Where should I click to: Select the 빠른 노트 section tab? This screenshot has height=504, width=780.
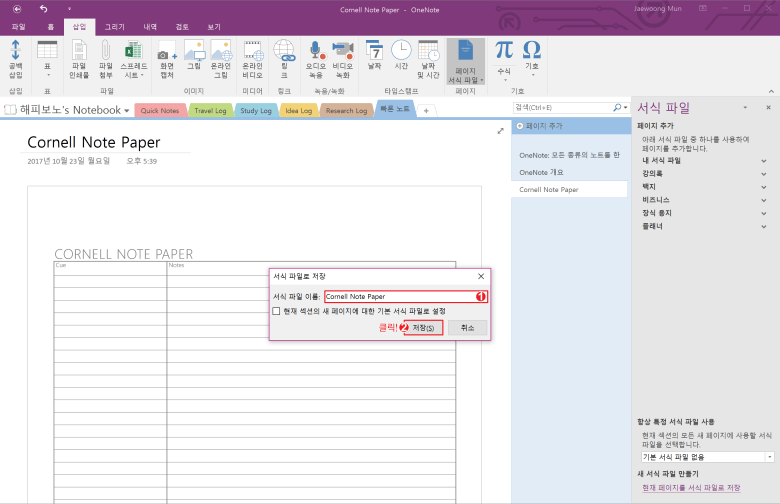395,108
